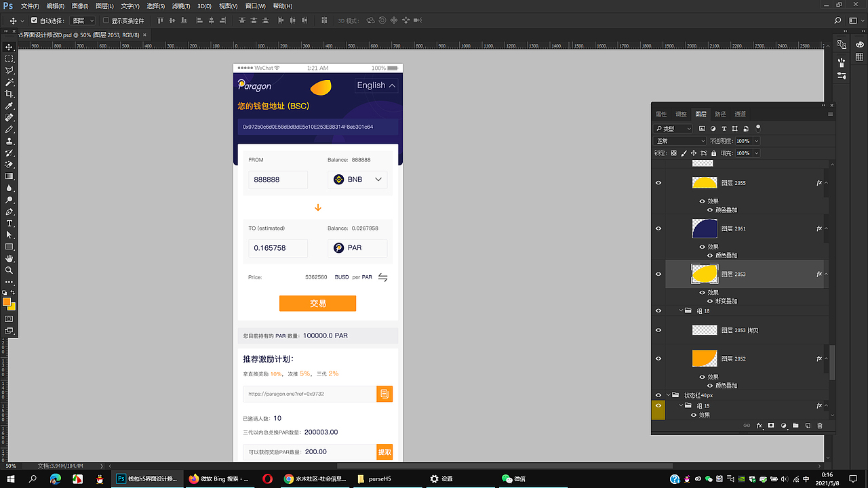This screenshot has width=868, height=488.
Task: Select the Eraser tool
Action: click(9, 165)
